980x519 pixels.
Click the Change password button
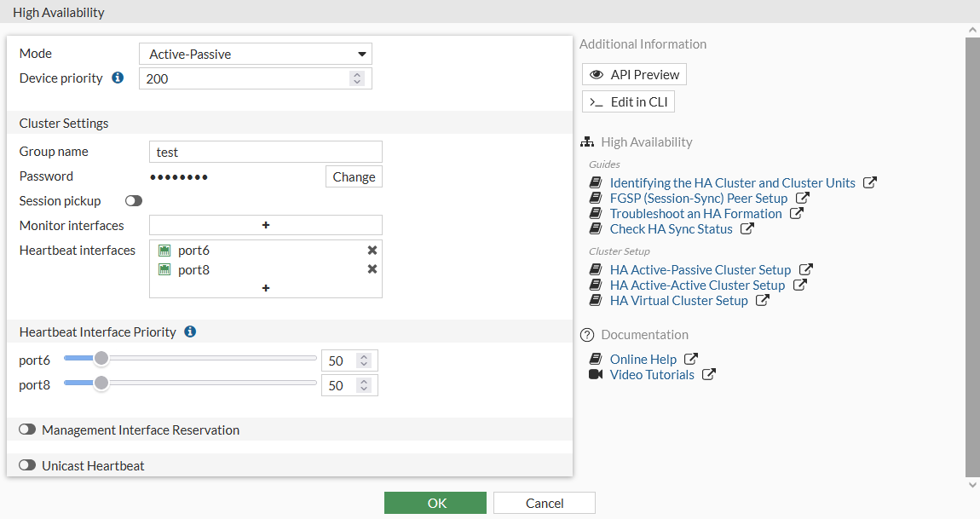pyautogui.click(x=353, y=176)
